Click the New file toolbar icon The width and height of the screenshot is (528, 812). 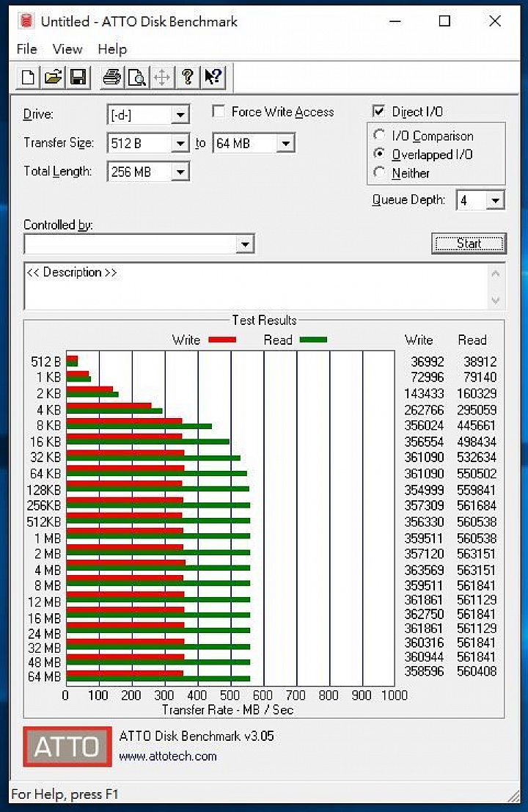[x=28, y=78]
